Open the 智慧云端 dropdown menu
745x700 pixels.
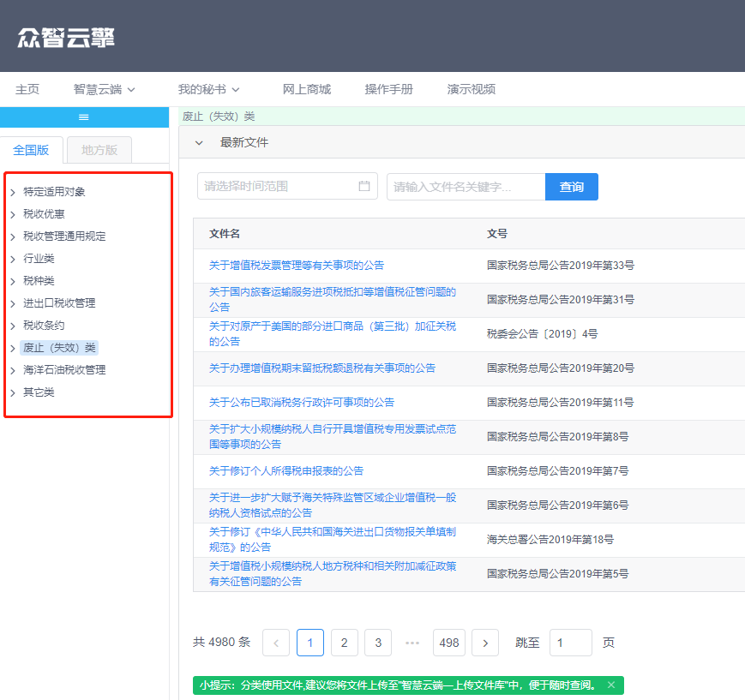tap(104, 89)
